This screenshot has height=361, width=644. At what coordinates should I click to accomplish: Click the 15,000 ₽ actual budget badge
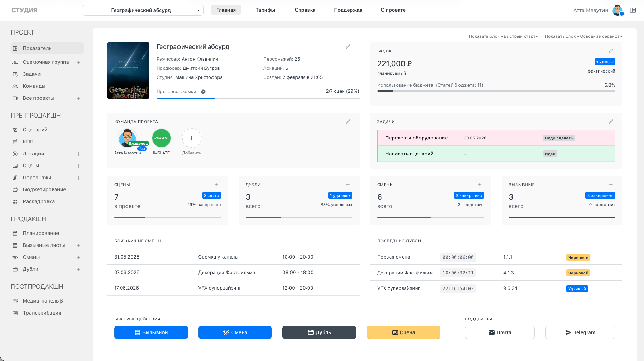tap(605, 62)
